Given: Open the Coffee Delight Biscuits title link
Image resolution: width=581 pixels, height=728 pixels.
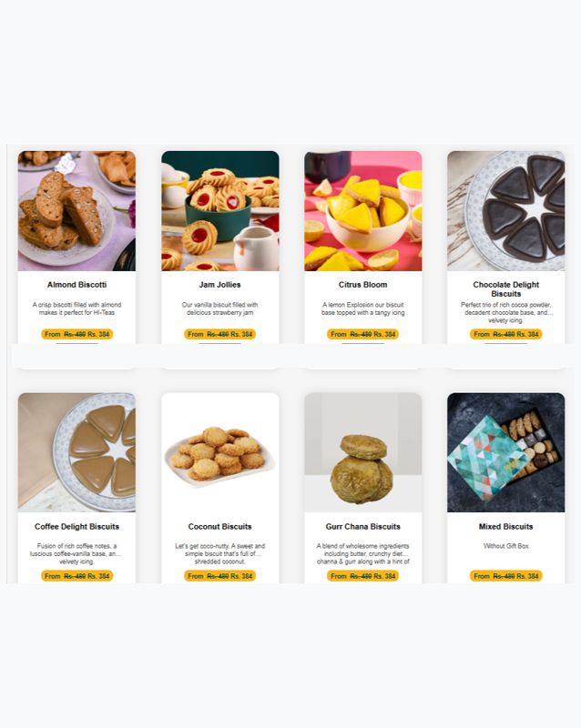Looking at the screenshot, I should tap(76, 527).
